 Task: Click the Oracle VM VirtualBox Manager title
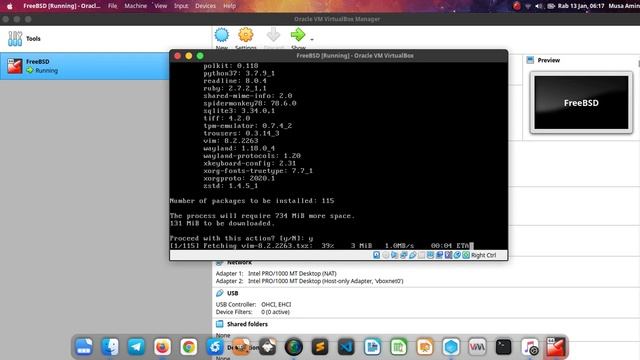[x=337, y=19]
